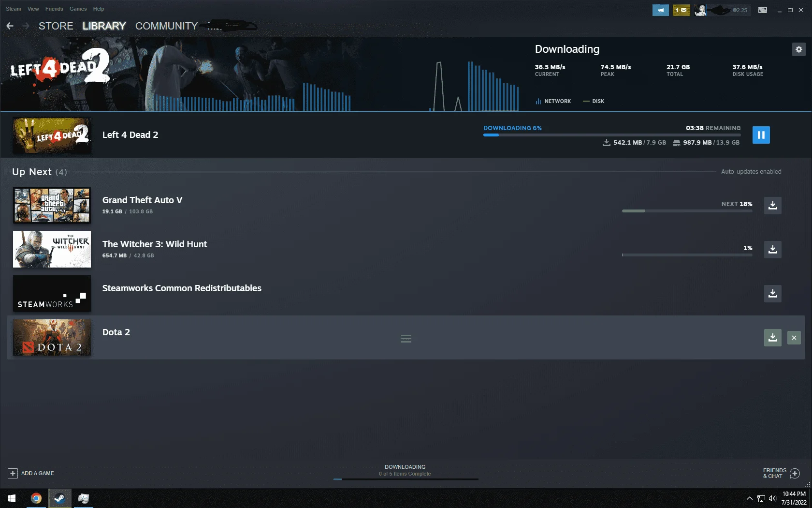Click the 03:38 REMAINING text
This screenshot has width=812, height=508.
click(x=713, y=128)
